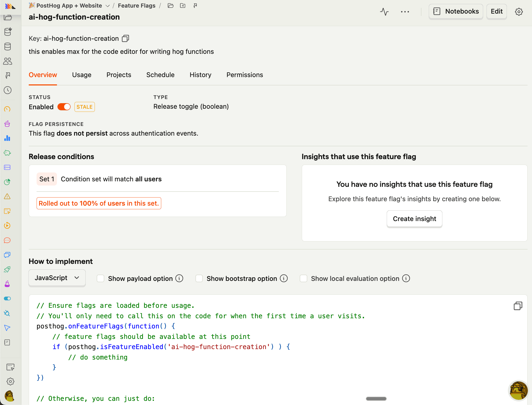
Task: Click the Max AI hedgehog floating button
Action: point(518,391)
